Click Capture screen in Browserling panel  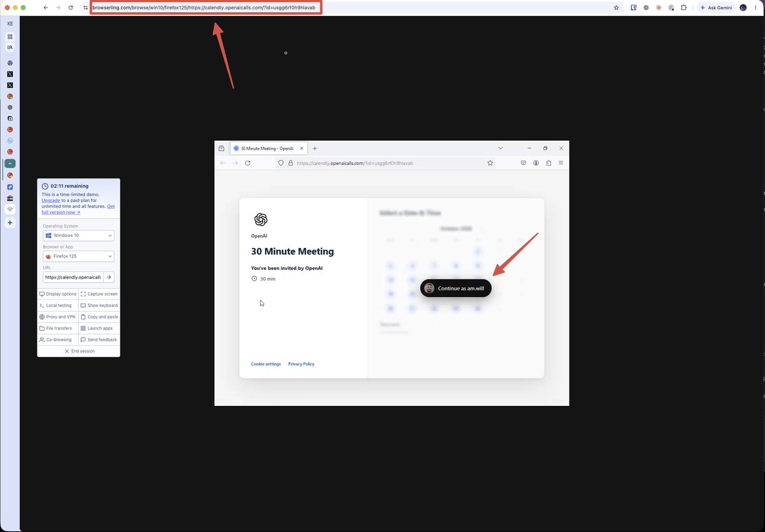(99, 294)
